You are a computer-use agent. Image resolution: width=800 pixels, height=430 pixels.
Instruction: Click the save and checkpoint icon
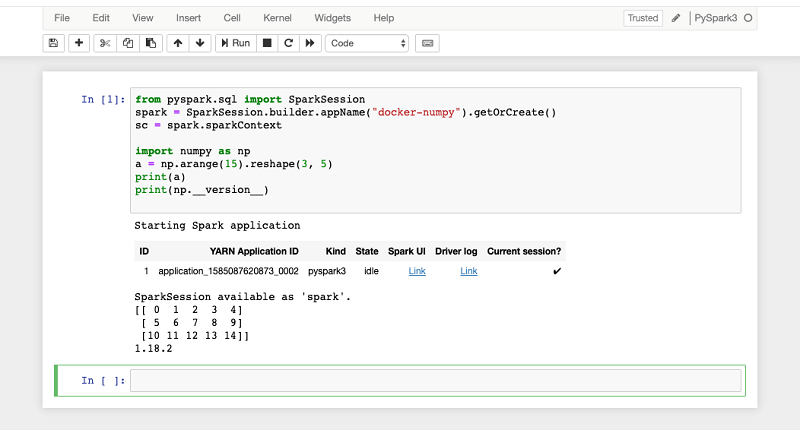tap(54, 43)
